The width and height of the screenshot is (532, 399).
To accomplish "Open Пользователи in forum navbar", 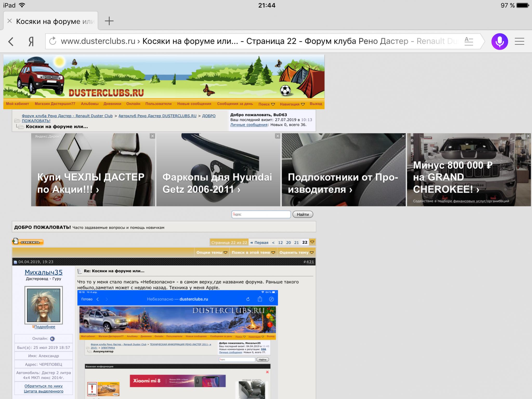I will click(x=159, y=104).
